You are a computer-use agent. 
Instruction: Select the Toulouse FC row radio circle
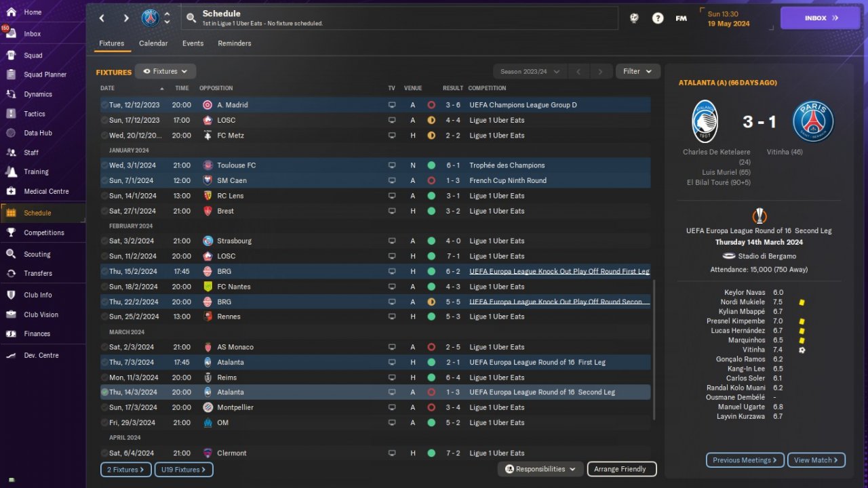[x=104, y=165]
